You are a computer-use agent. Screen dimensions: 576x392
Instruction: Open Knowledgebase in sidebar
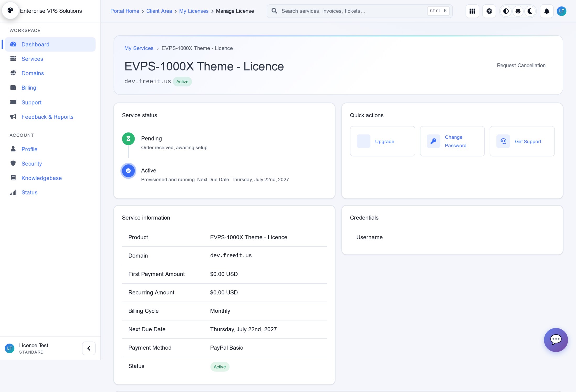(50, 178)
